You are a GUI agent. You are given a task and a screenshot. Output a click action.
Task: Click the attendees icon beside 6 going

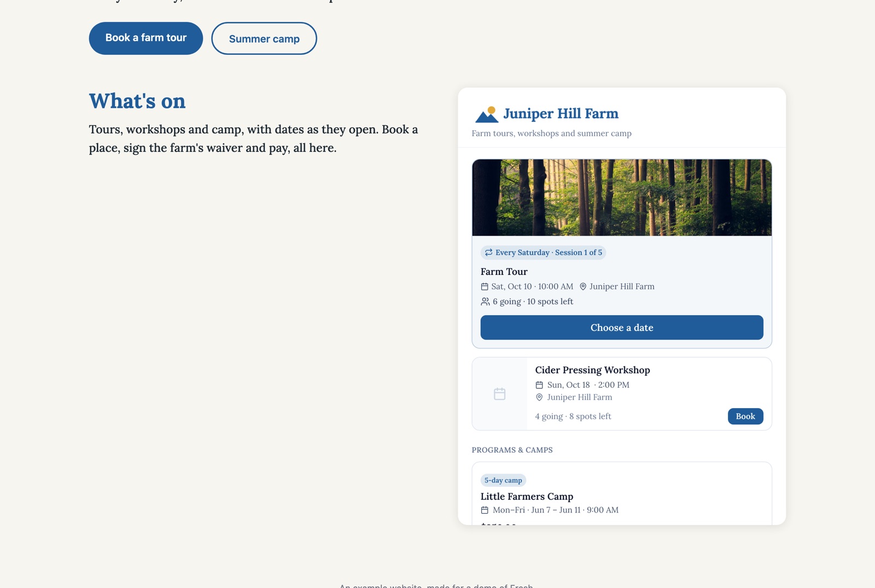pos(485,301)
